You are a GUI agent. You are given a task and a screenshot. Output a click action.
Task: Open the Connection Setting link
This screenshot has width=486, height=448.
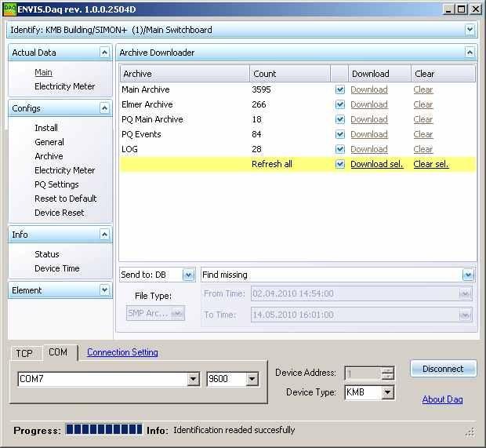(x=122, y=352)
